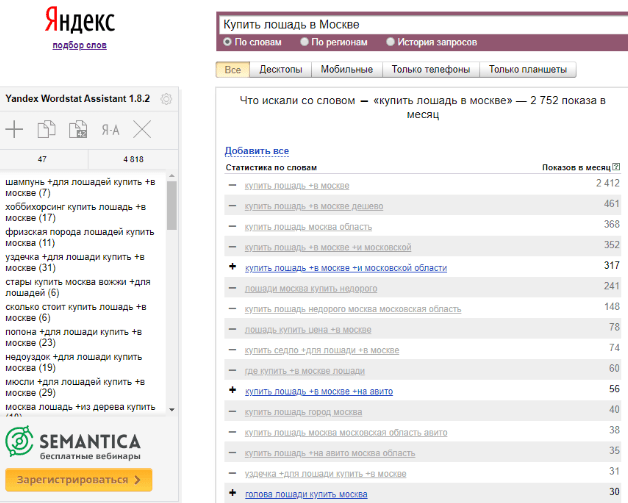
Task: Select 'сколько стоит купить лошадь +в москве (6)' phrase
Action: click(76, 312)
